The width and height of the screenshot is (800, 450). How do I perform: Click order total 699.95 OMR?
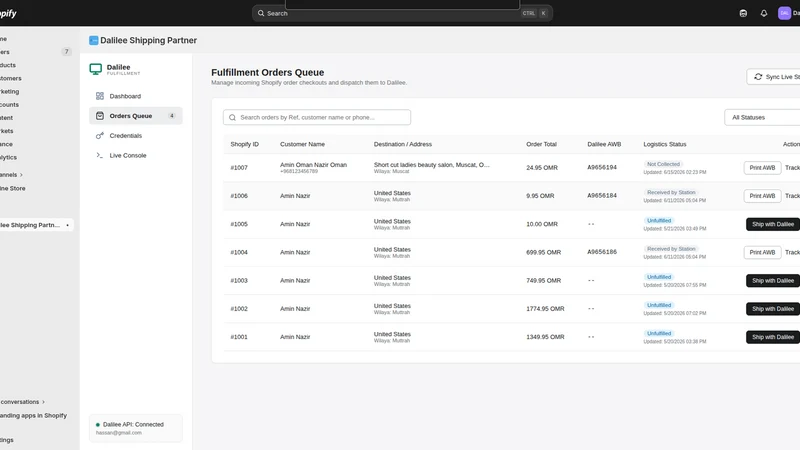(x=543, y=252)
